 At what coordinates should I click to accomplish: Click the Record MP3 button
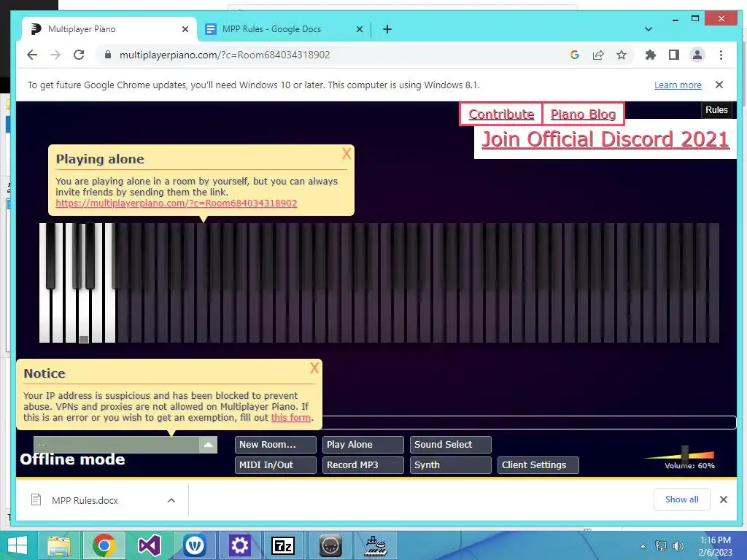pos(363,464)
